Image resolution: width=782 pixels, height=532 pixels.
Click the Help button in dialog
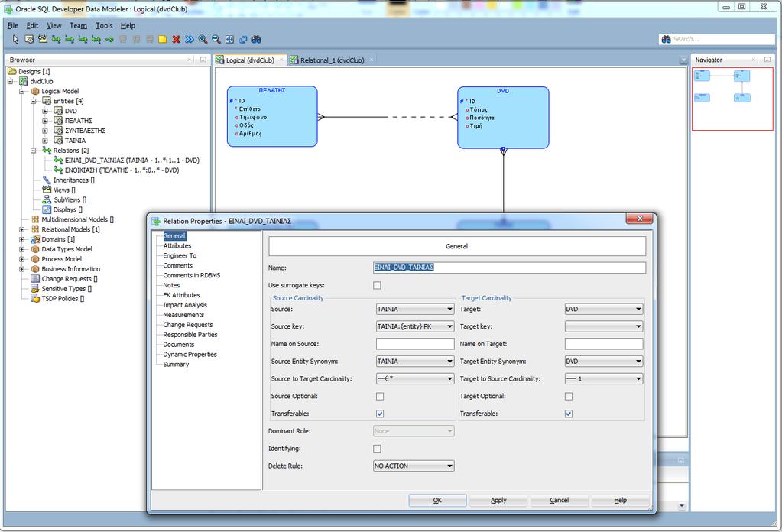coord(621,500)
